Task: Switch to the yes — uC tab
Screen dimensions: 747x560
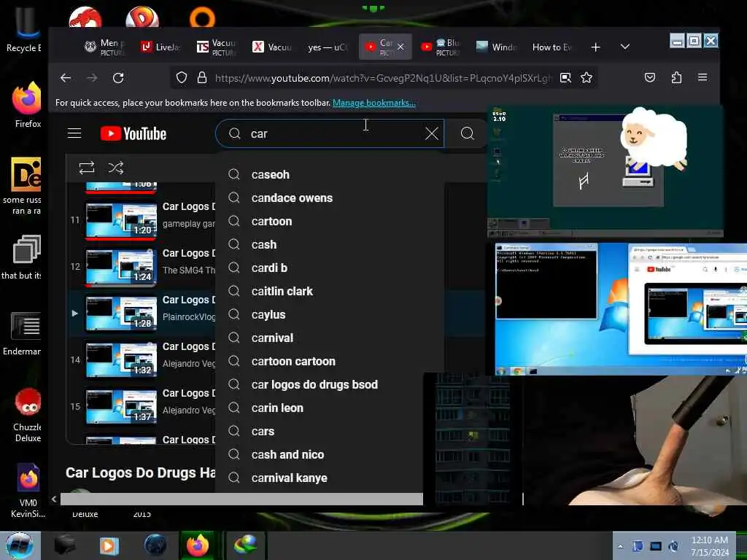Action: click(x=328, y=47)
